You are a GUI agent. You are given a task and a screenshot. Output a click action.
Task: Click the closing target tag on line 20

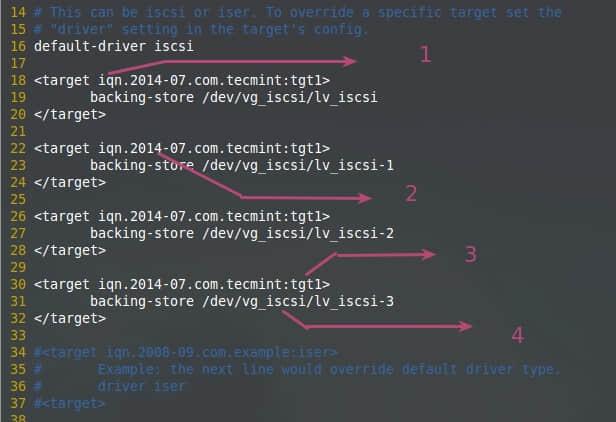pos(70,114)
